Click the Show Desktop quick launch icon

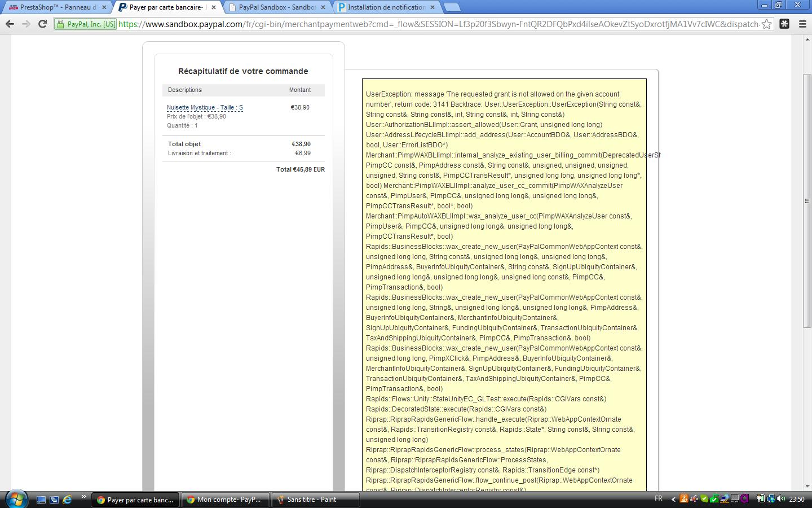pyautogui.click(x=41, y=500)
